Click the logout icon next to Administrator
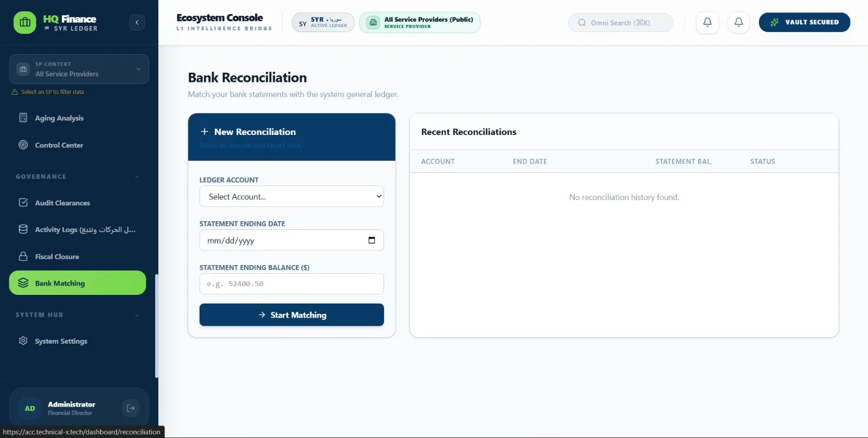The height and width of the screenshot is (438, 868). (131, 408)
